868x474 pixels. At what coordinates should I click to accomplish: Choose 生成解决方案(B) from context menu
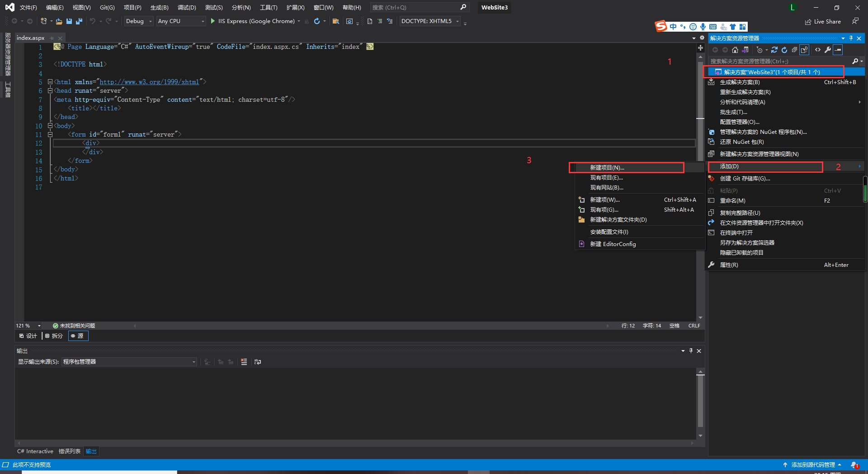[x=786, y=82]
